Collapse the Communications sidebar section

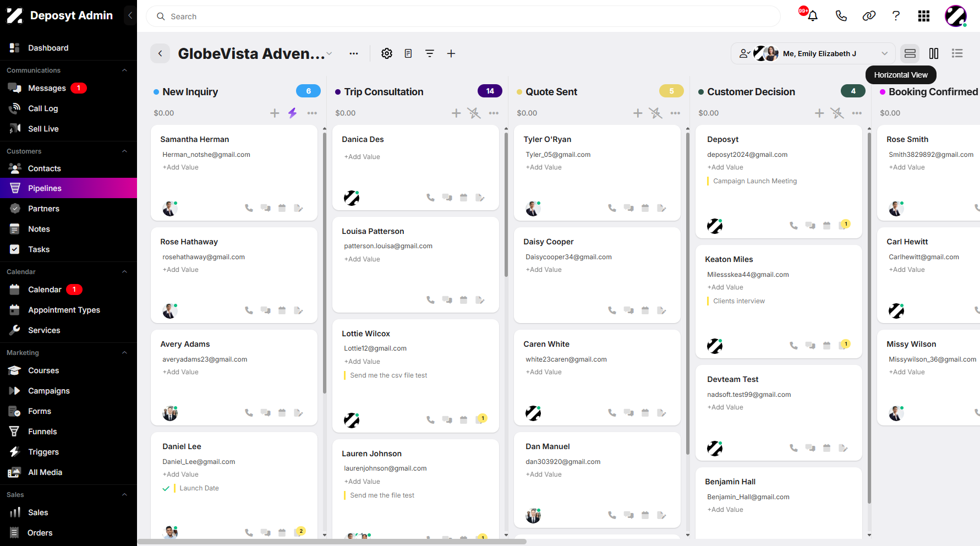(124, 70)
